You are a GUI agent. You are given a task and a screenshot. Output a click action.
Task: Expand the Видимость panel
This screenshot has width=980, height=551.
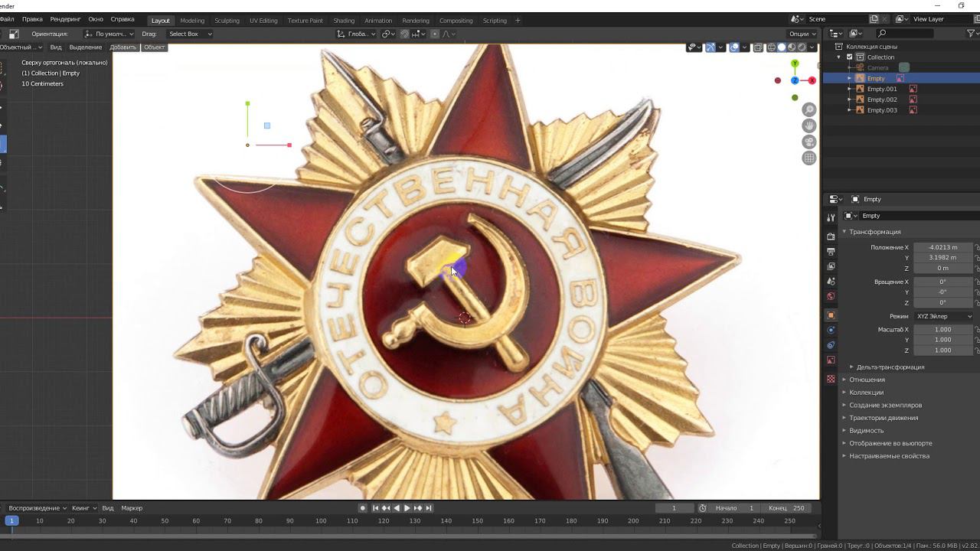[x=865, y=431]
